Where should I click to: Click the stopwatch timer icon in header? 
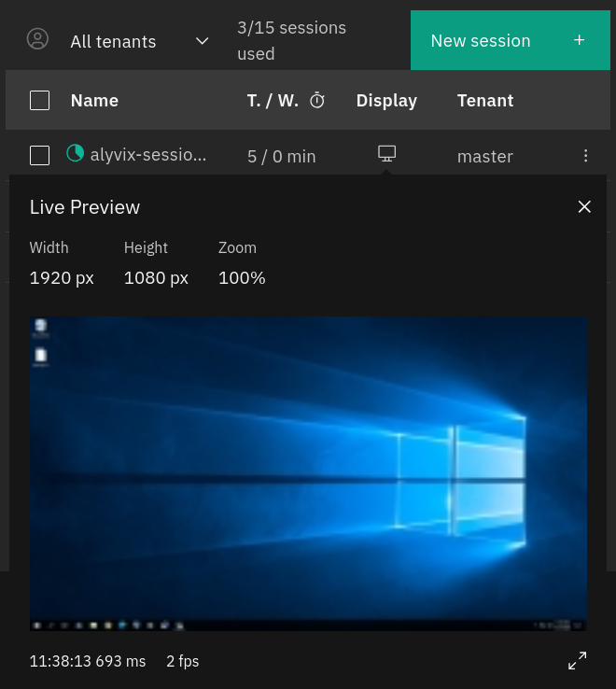pos(316,101)
